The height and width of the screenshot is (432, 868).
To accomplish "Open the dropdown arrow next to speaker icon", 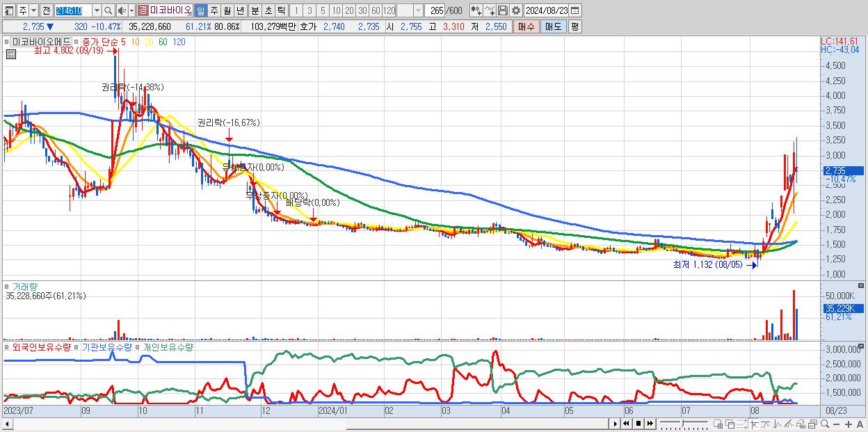I will coord(131,11).
